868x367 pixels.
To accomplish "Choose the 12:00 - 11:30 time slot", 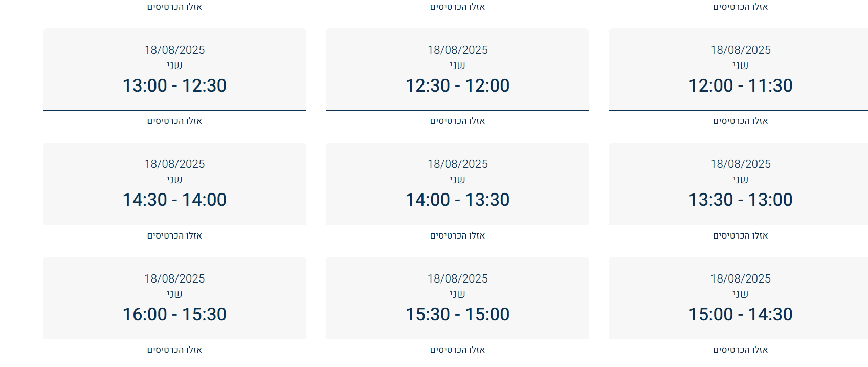I will coord(740,70).
